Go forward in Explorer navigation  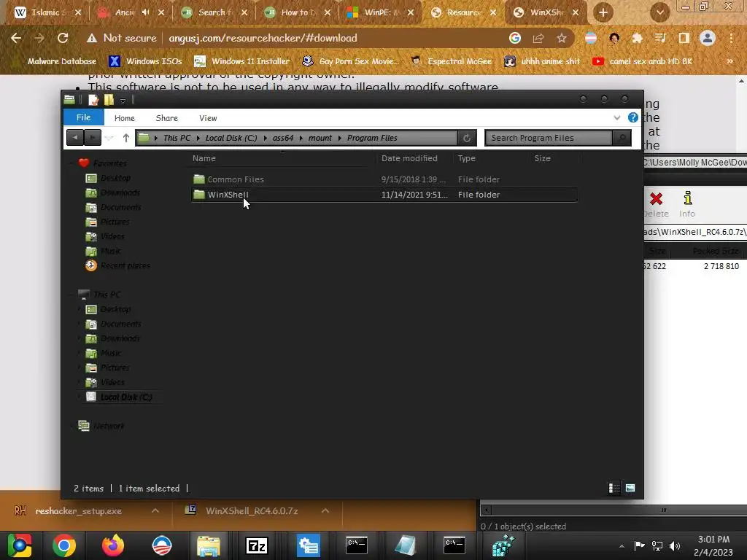93,138
